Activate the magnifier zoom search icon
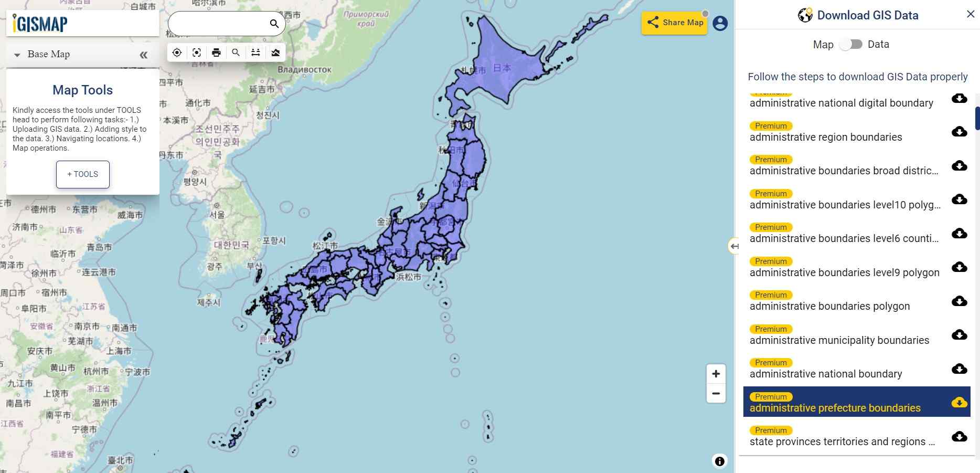 pos(236,52)
